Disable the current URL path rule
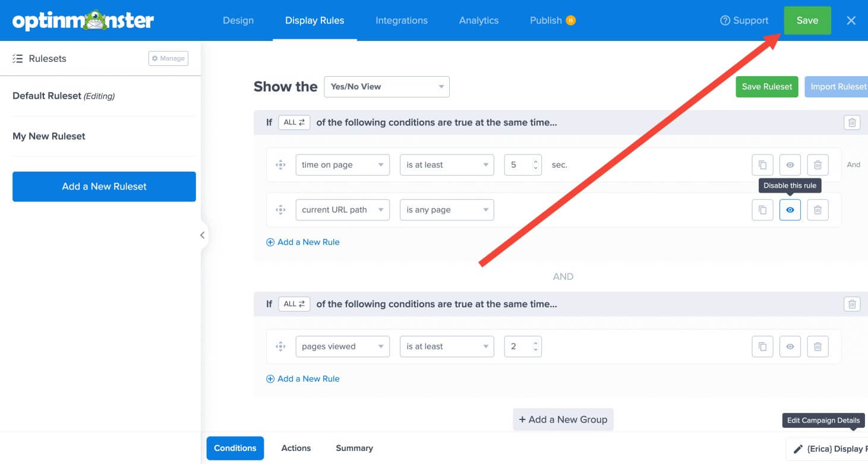This screenshot has height=464, width=868. click(x=790, y=210)
